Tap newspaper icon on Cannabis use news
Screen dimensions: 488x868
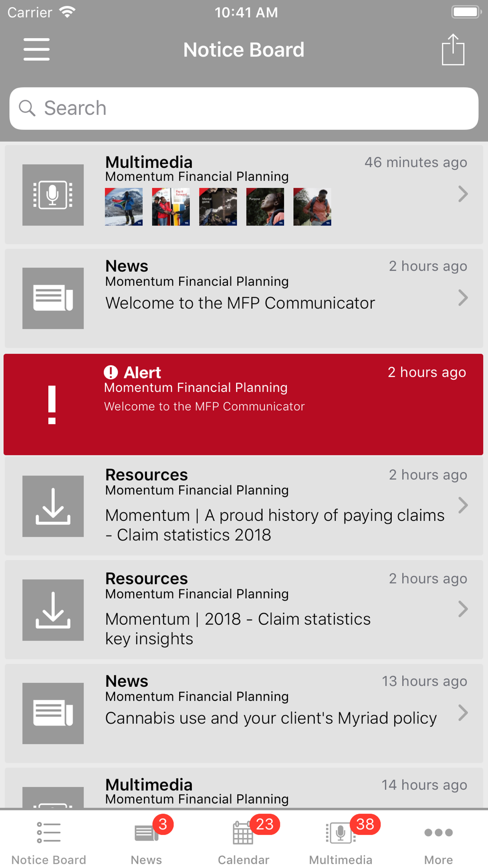[53, 713]
